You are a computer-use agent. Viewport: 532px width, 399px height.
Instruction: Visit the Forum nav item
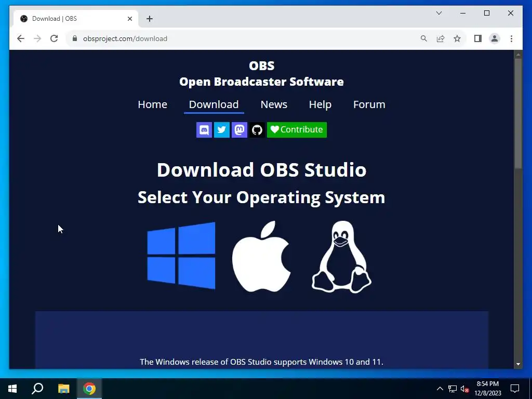coord(369,104)
